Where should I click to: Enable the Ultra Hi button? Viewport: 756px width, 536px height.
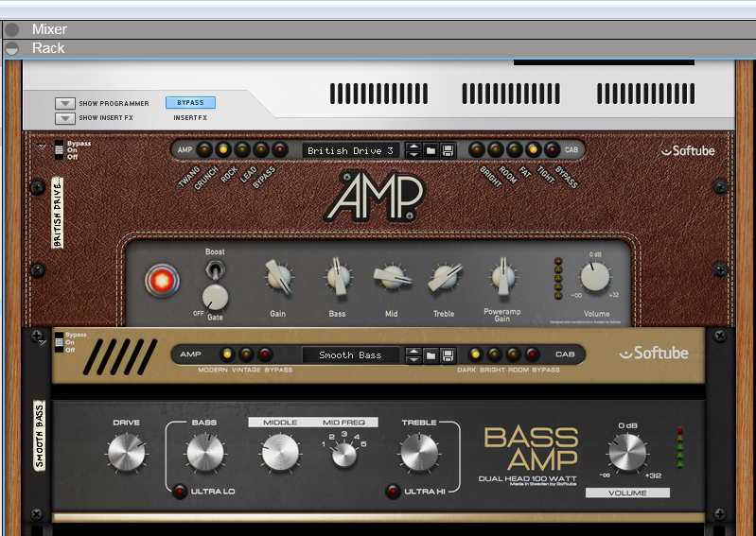click(393, 492)
